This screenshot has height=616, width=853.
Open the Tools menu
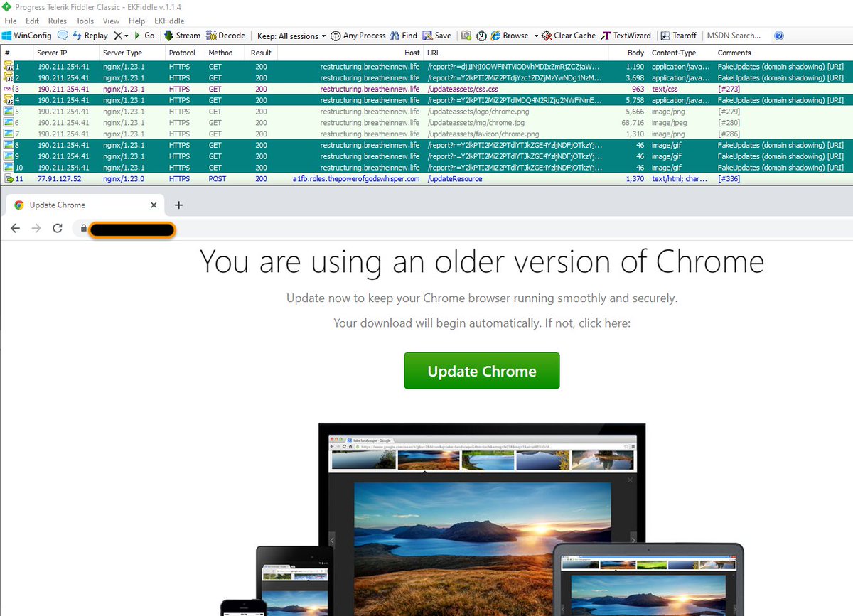85,21
